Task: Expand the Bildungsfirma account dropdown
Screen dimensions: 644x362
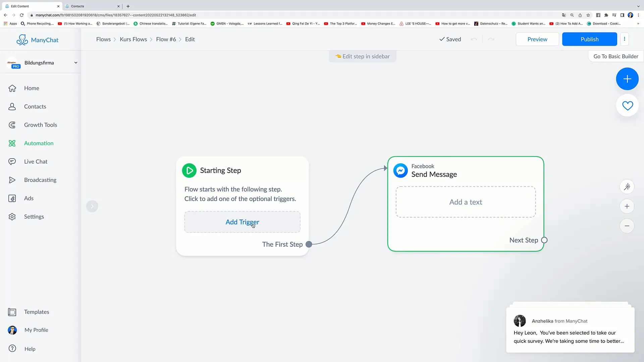Action: tap(75, 63)
